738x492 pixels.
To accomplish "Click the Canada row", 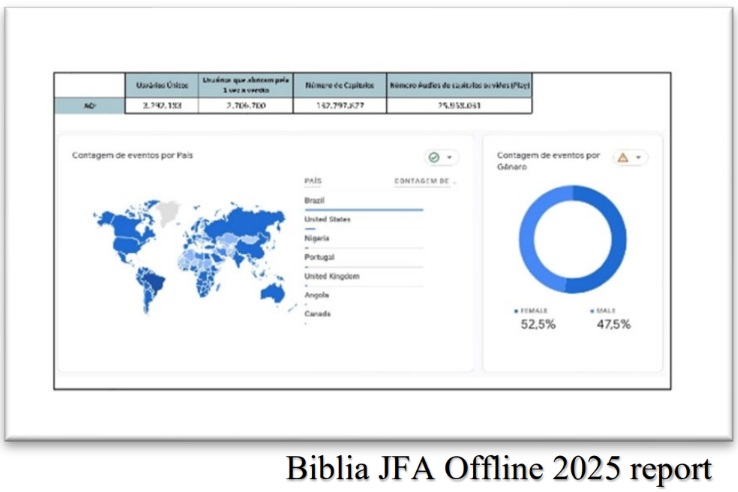I will pos(318,314).
